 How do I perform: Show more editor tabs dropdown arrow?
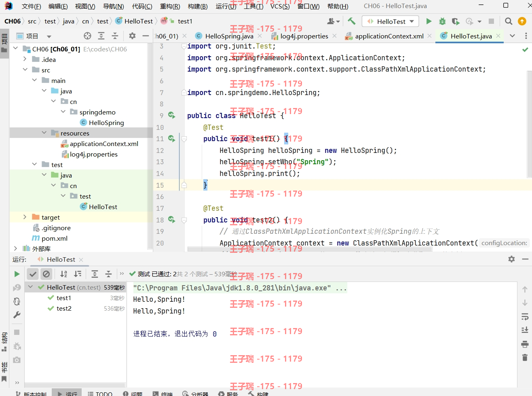pyautogui.click(x=512, y=36)
